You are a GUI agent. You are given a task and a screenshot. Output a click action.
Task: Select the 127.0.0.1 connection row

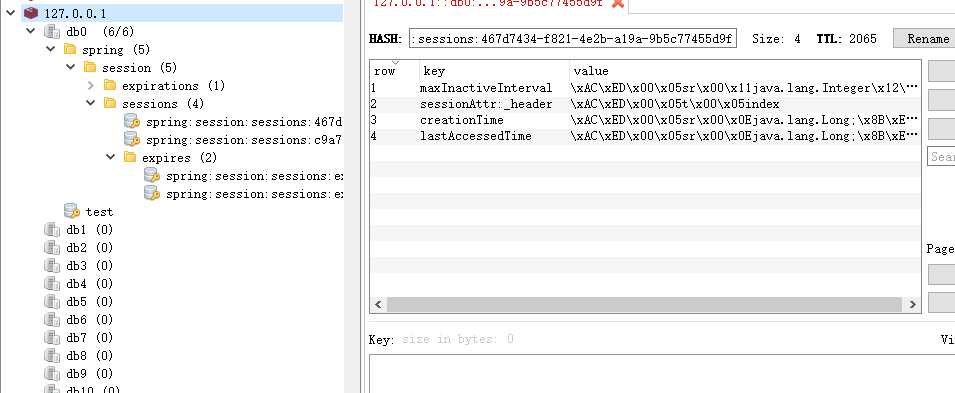click(x=182, y=13)
